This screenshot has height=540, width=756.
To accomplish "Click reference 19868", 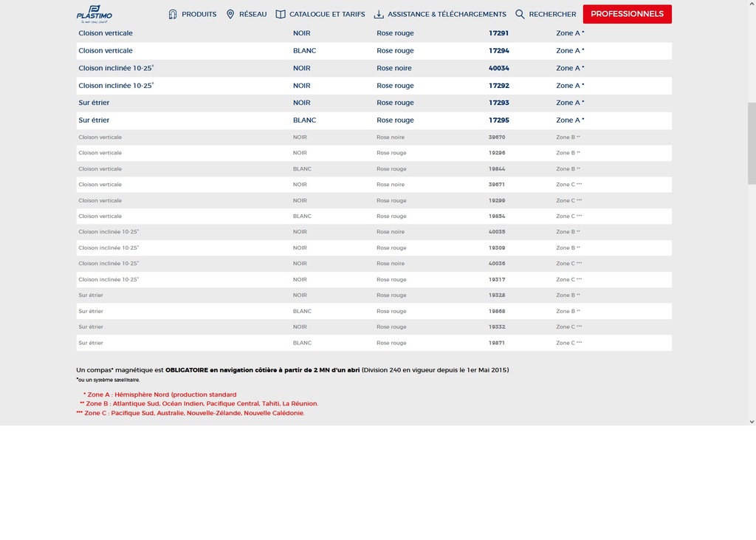I will [x=497, y=311].
